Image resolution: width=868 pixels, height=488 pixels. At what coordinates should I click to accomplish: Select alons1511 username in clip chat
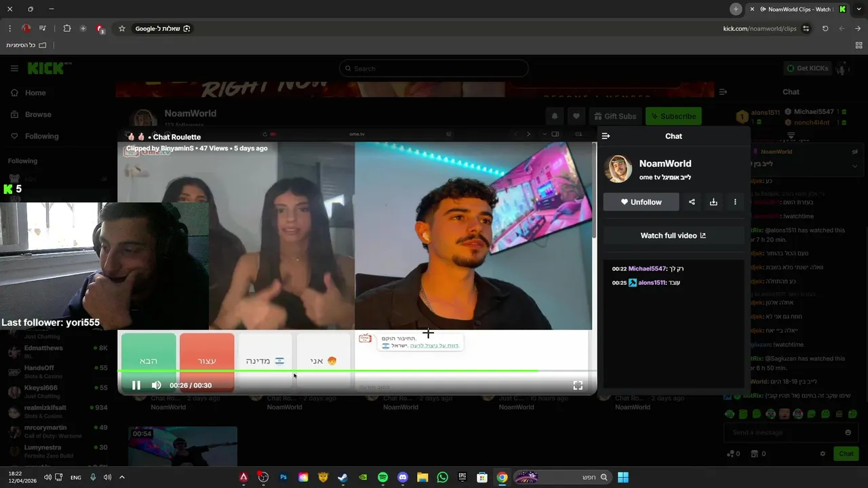652,283
